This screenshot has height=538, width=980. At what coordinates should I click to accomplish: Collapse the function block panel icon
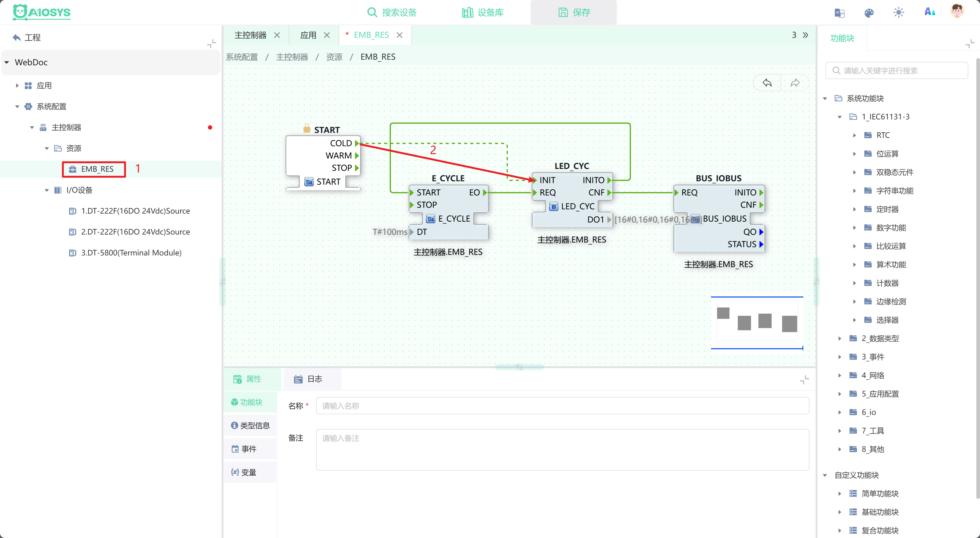coord(970,44)
